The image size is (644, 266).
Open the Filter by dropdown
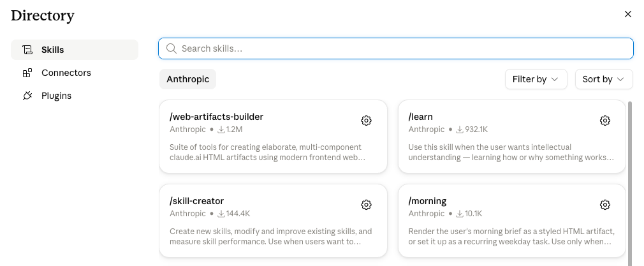536,79
